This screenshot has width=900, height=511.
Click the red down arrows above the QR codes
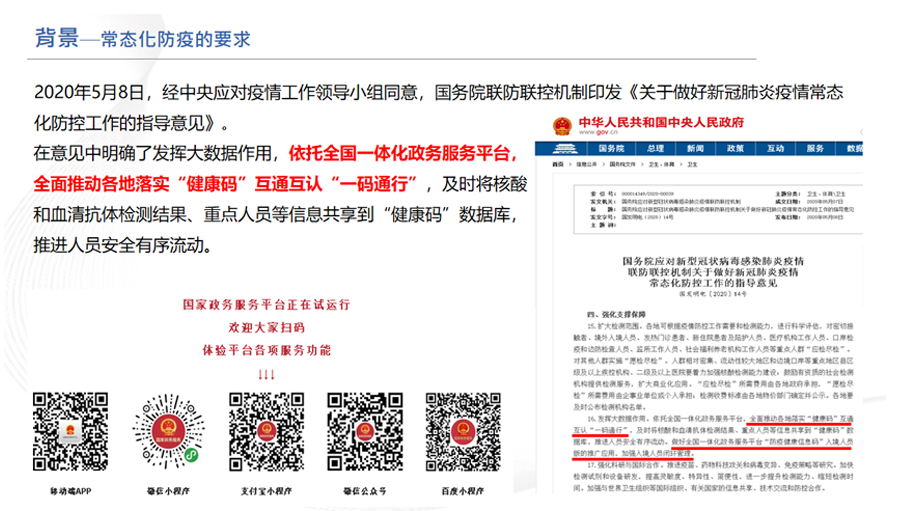tap(266, 375)
